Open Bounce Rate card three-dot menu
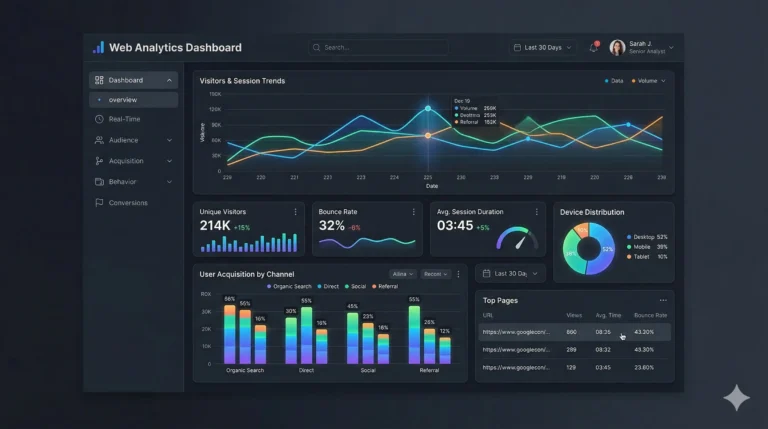The height and width of the screenshot is (429, 768). 413,212
